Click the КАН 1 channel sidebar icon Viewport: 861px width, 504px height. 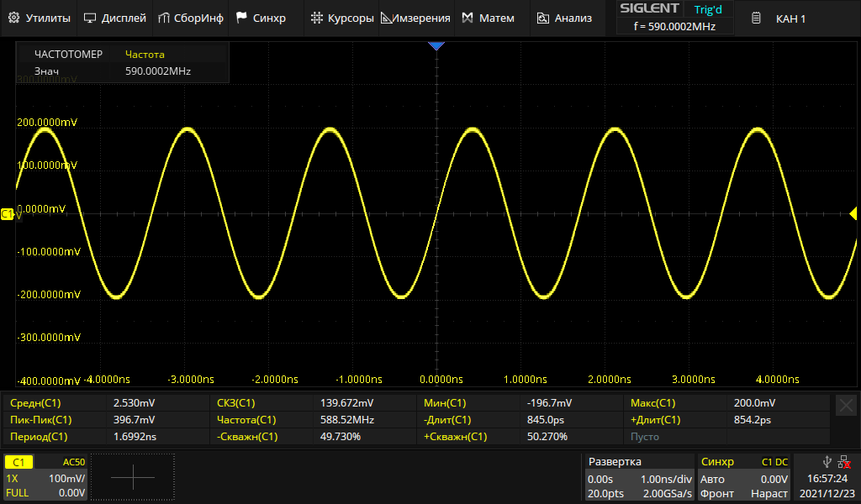click(757, 18)
